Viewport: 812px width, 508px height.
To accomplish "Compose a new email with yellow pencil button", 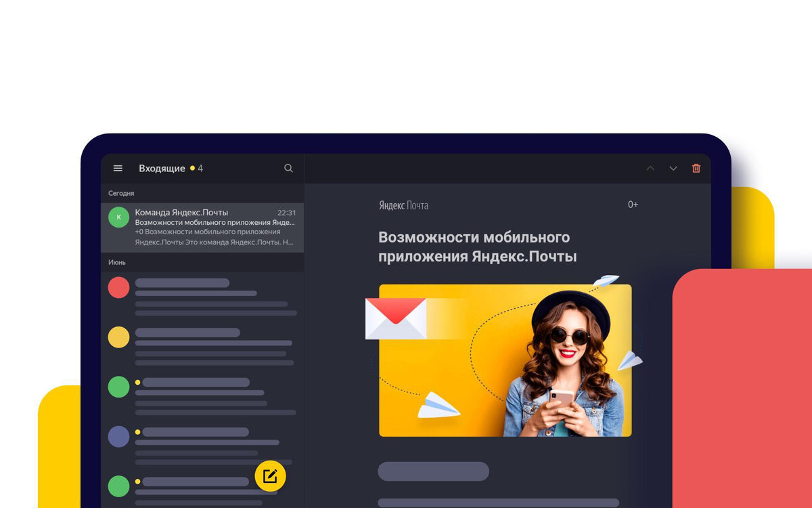I will coord(270,475).
